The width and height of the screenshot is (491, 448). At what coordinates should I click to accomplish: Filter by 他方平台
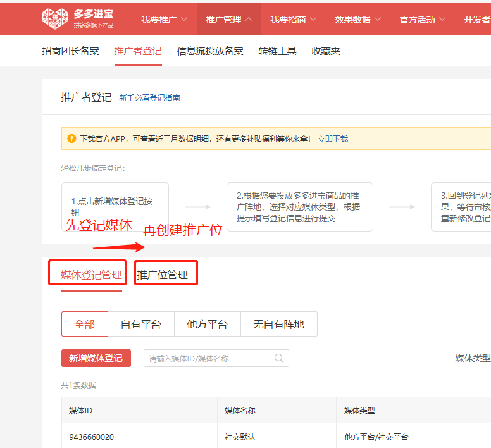207,324
